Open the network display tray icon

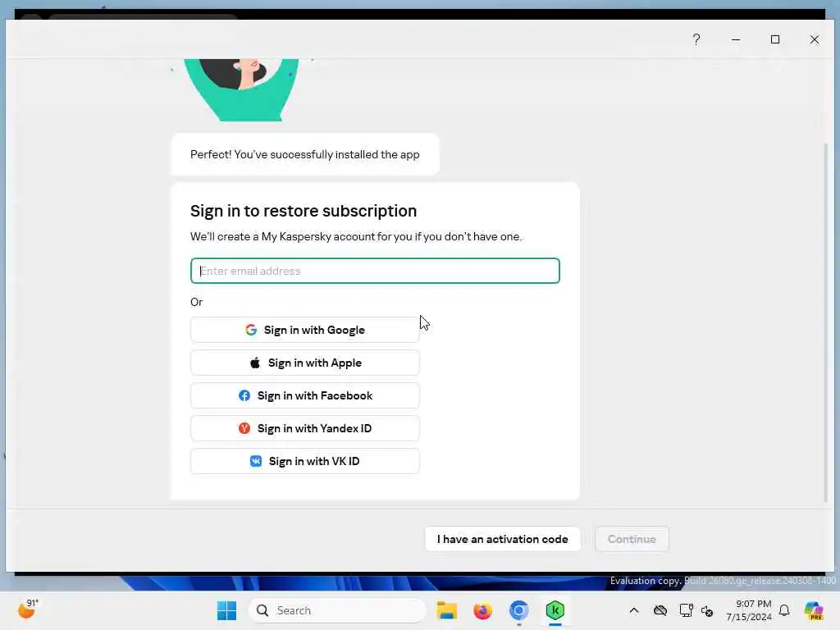(686, 610)
